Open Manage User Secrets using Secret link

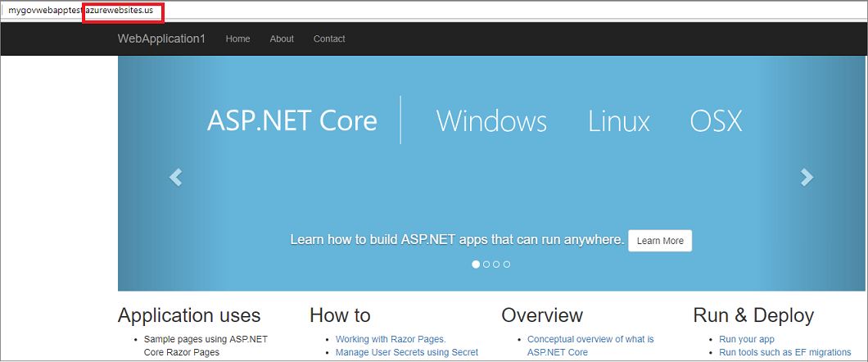(x=406, y=352)
